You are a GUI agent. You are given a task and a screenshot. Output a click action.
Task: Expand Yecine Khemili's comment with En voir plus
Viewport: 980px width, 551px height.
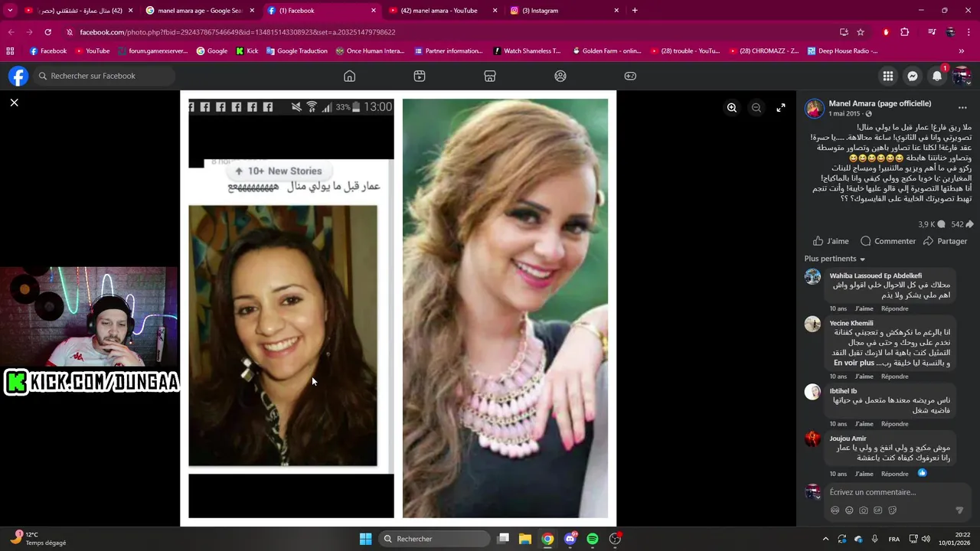click(x=854, y=363)
